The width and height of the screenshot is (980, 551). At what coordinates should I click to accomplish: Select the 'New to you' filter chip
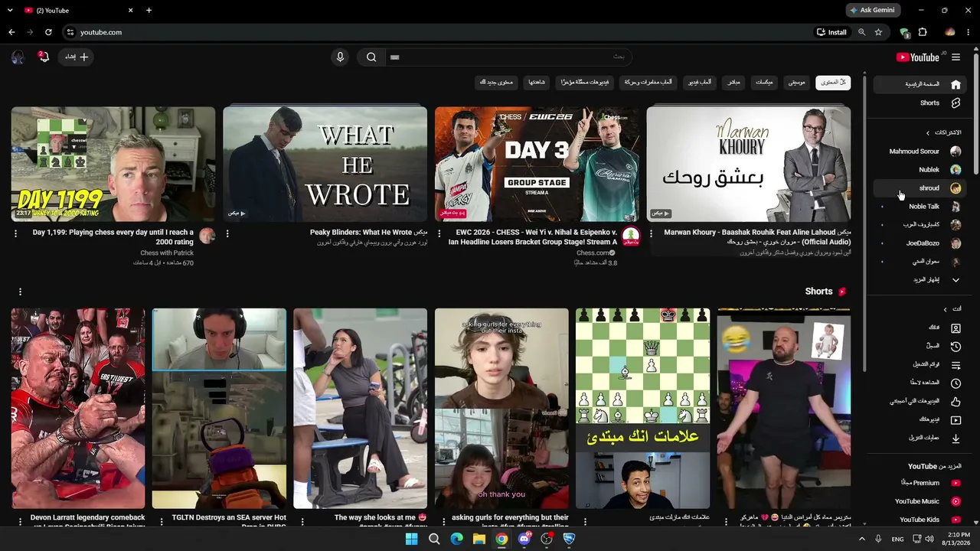click(496, 82)
